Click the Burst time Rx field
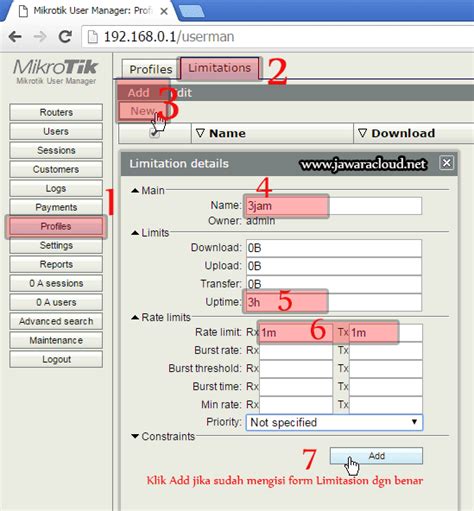 tap(296, 387)
